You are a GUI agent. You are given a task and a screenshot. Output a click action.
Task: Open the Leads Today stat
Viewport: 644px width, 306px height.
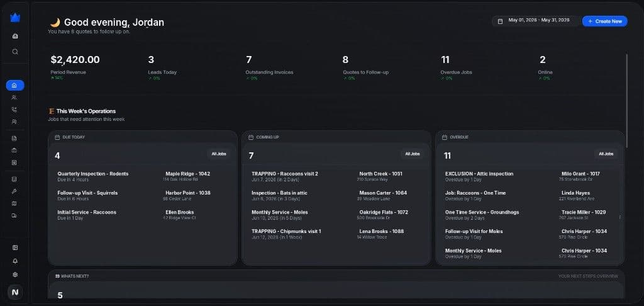[162, 67]
